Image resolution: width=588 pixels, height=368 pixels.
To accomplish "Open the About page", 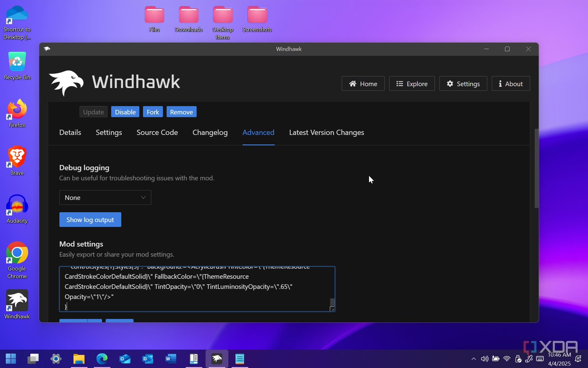I will (x=511, y=84).
